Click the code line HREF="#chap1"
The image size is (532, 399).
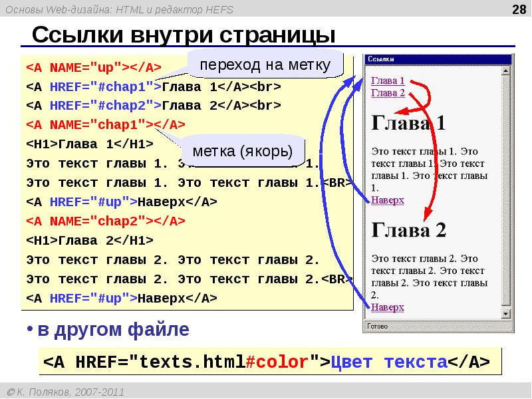pyautogui.click(x=153, y=87)
